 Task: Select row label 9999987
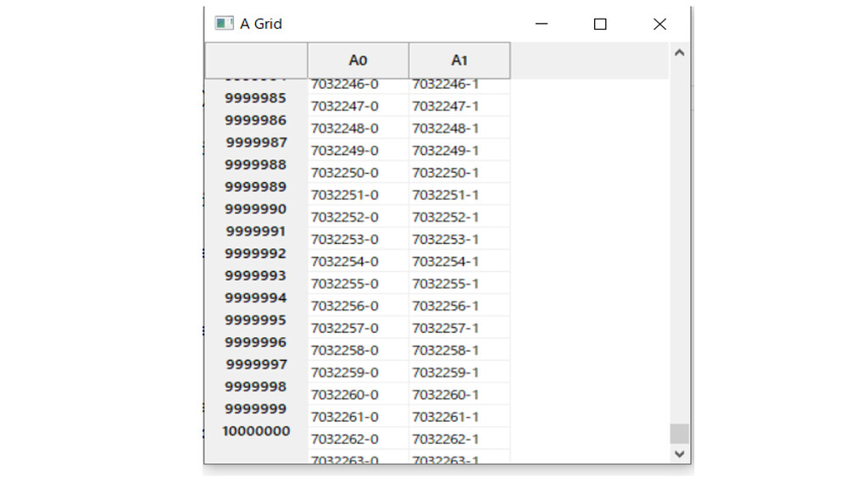256,142
